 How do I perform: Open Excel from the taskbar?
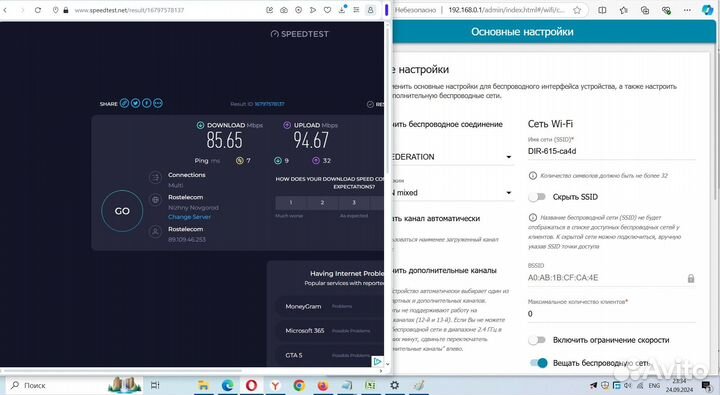click(371, 385)
